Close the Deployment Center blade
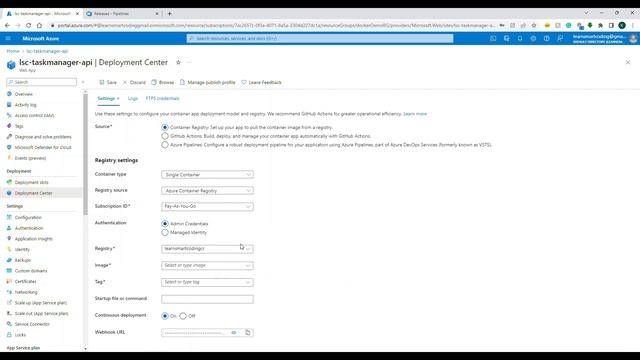Viewport: 640px width, 360px height. pyautogui.click(x=628, y=62)
